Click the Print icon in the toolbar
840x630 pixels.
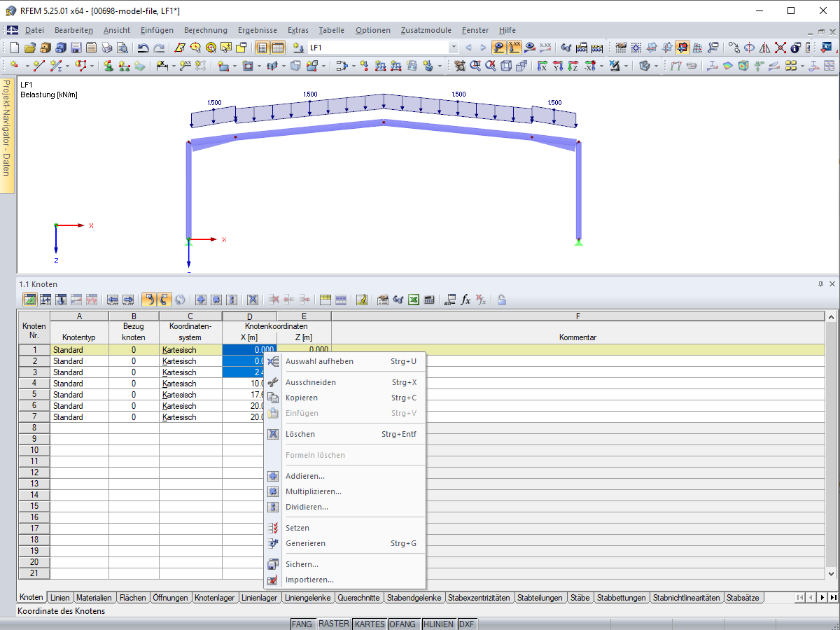[x=106, y=48]
